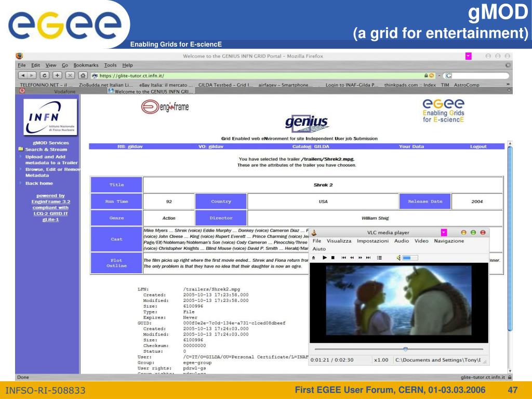532x399 pixels.
Task: Rewind the video in VLC
Action: [352, 258]
